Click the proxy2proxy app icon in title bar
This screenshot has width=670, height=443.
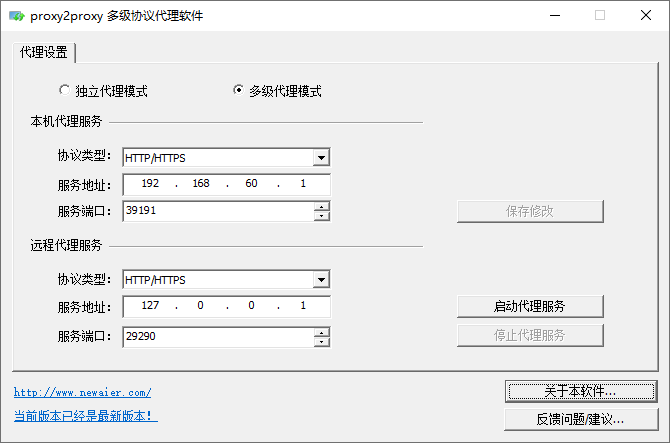pyautogui.click(x=18, y=16)
